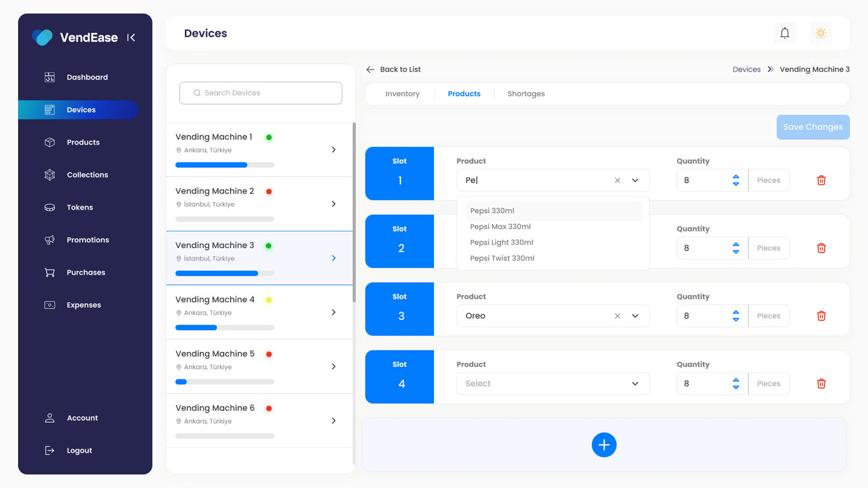Click Save Changes button
868x488 pixels.
click(x=813, y=127)
